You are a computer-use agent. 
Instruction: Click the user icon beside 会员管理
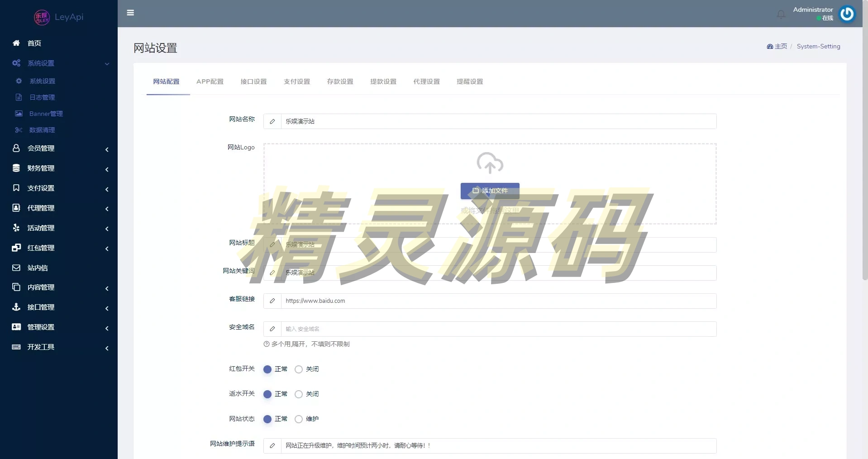click(16, 148)
